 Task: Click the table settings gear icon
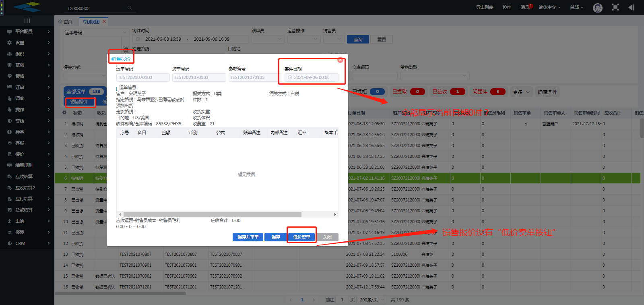coord(64,113)
